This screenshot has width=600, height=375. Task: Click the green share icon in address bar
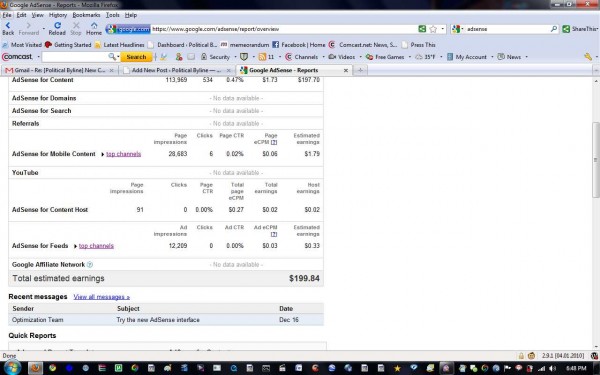pos(422,29)
